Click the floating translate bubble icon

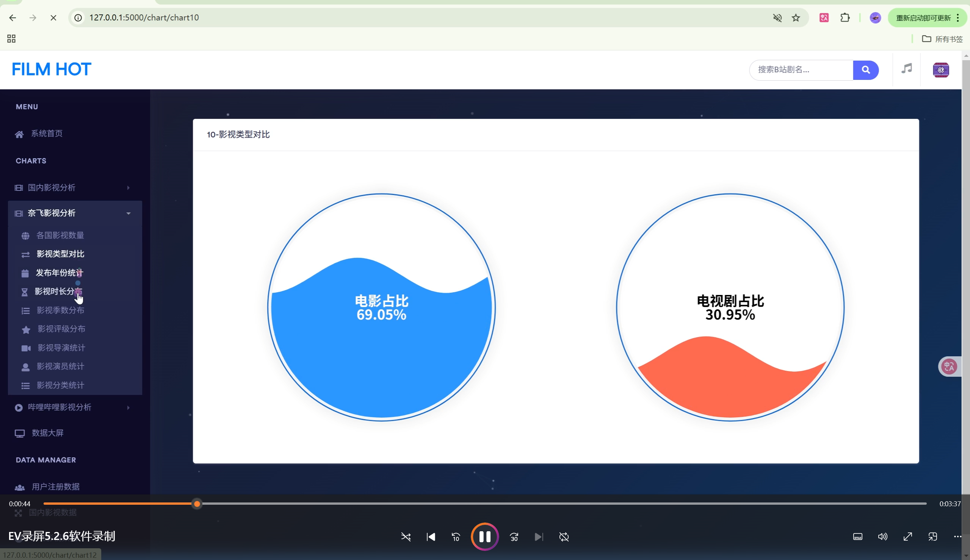click(949, 367)
